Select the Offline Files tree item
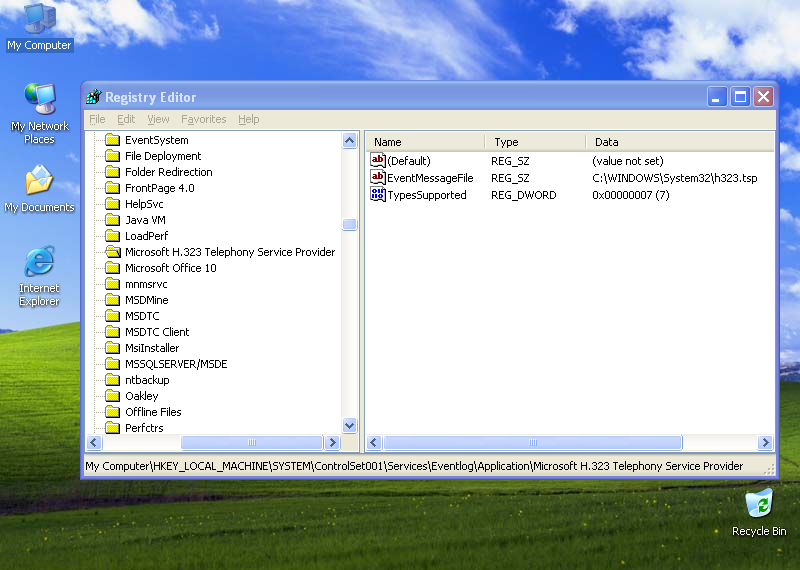This screenshot has width=800, height=570. tap(153, 412)
